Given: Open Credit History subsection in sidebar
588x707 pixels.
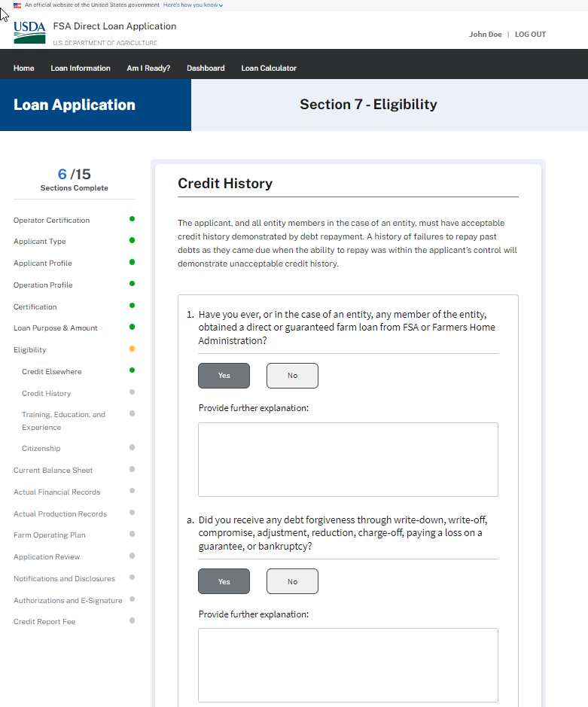Looking at the screenshot, I should [x=47, y=393].
